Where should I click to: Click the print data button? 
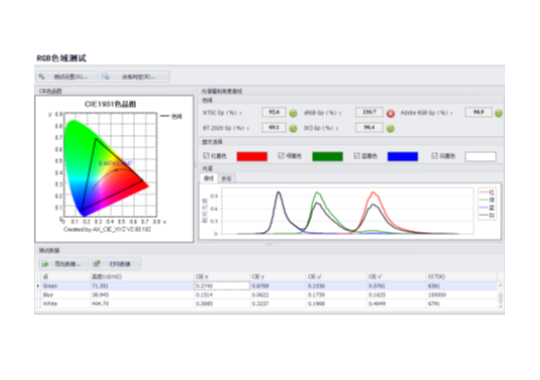click(116, 264)
